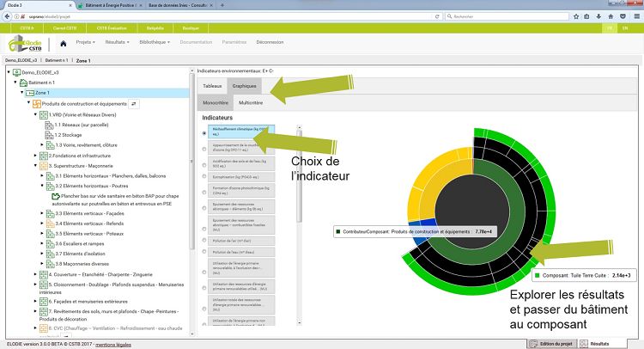644x349 pixels.
Task: Click the browser home icon
Action: (611, 16)
